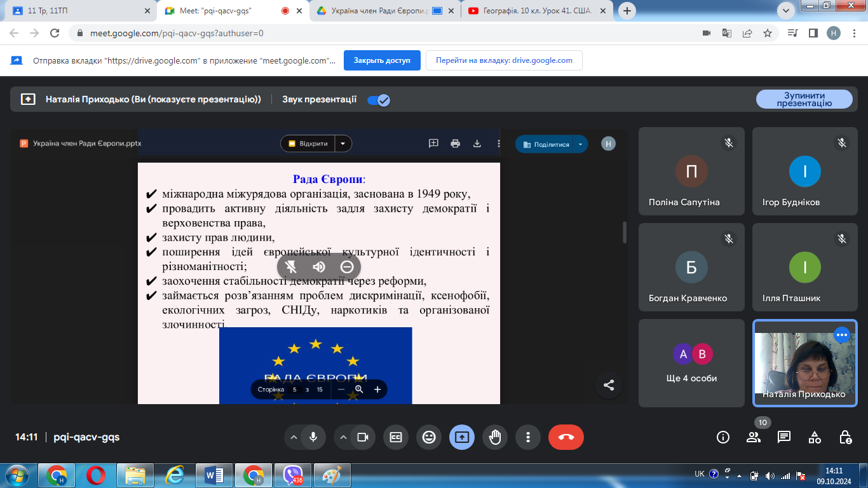This screenshot has height=488, width=868.
Task: Open the Поділитися dropdown arrow
Action: pyautogui.click(x=580, y=144)
